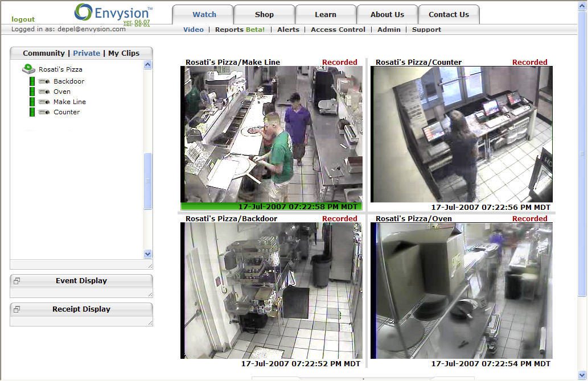The image size is (588, 381).
Task: Click the Make Line green timestamp bar
Action: tap(272, 206)
